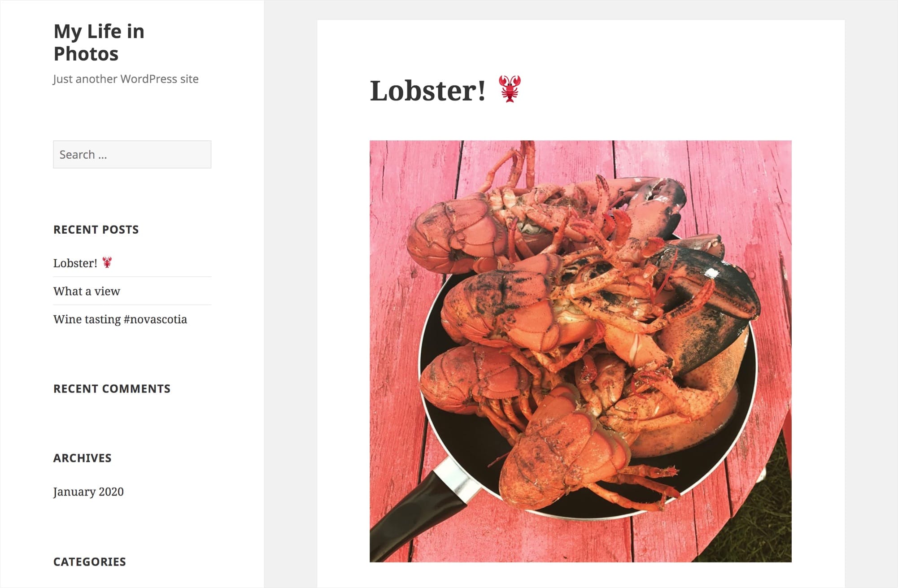Click the 'Just another WordPress site' tagline
This screenshot has width=898, height=588.
pyautogui.click(x=126, y=79)
